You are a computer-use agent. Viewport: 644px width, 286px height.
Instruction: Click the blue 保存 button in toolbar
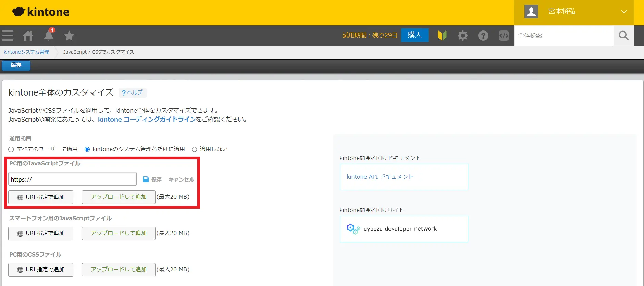16,65
